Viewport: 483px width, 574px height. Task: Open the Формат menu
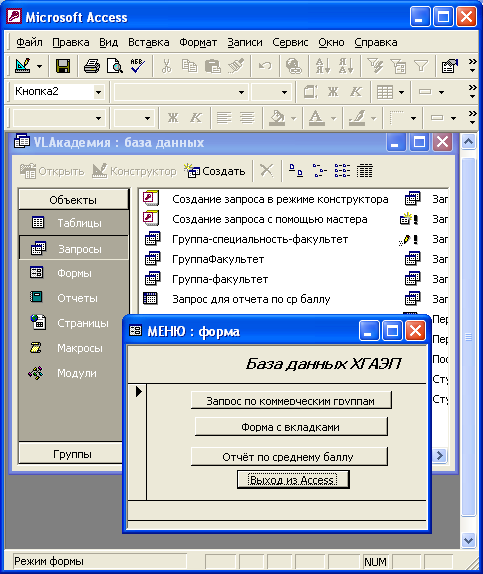coord(198,42)
